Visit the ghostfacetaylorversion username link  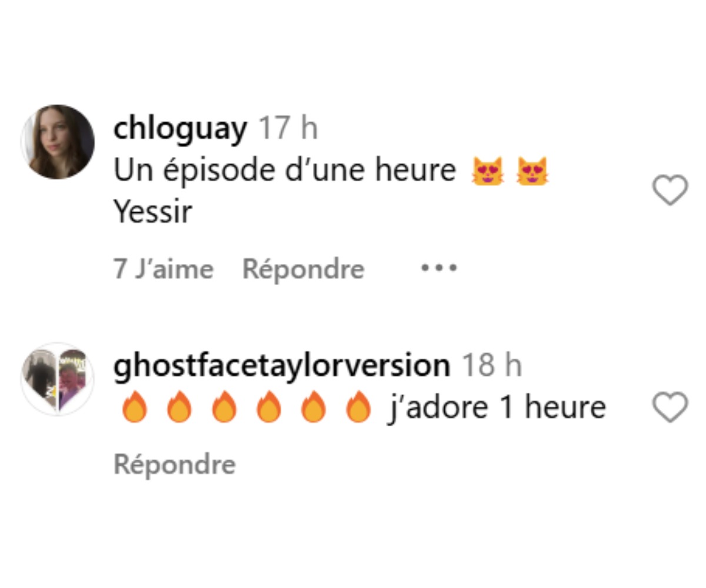(282, 365)
